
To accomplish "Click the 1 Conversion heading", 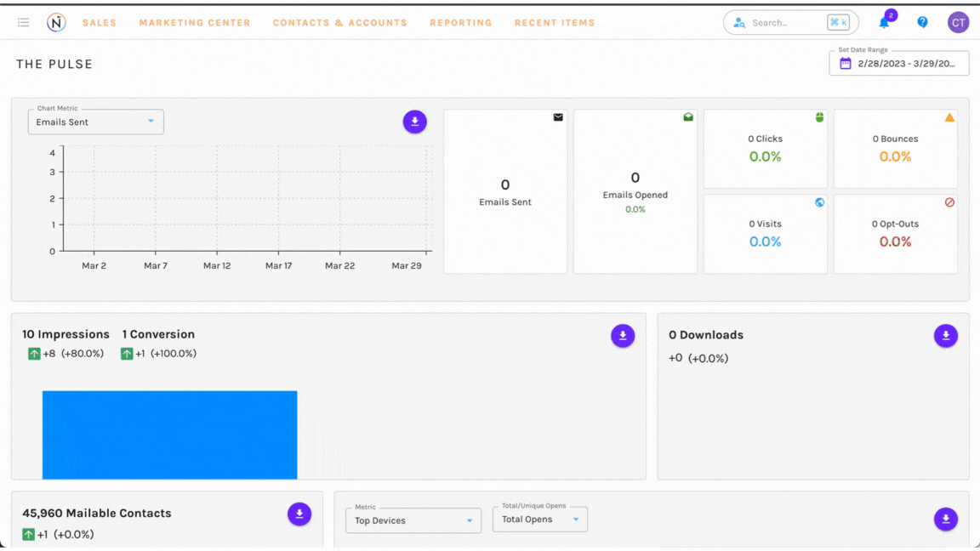I will coord(158,334).
